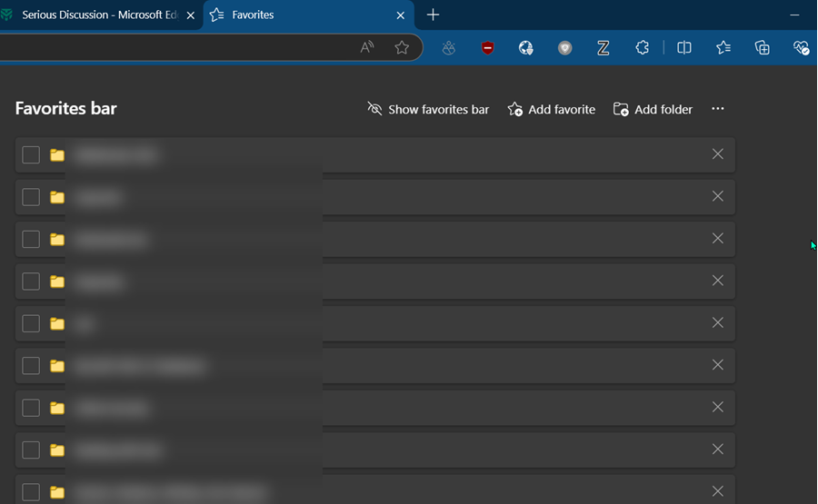The height and width of the screenshot is (504, 818).
Task: Remove the sixth folder with its X
Action: pyautogui.click(x=718, y=365)
